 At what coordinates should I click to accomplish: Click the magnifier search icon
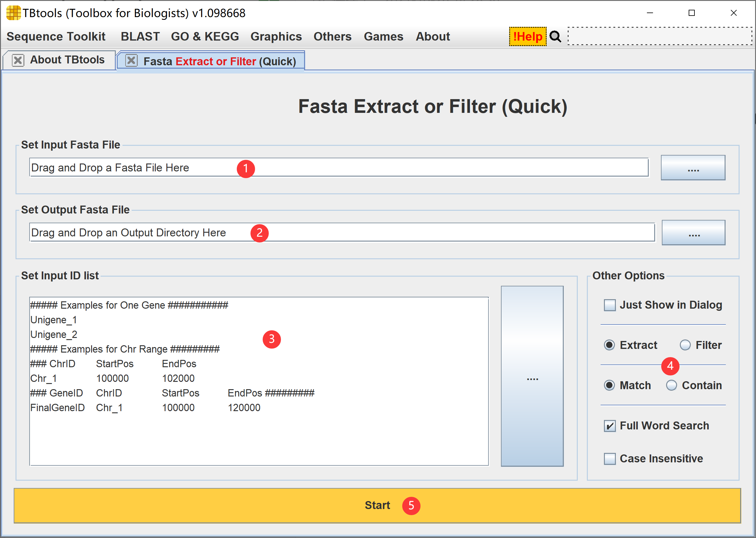[x=555, y=36]
